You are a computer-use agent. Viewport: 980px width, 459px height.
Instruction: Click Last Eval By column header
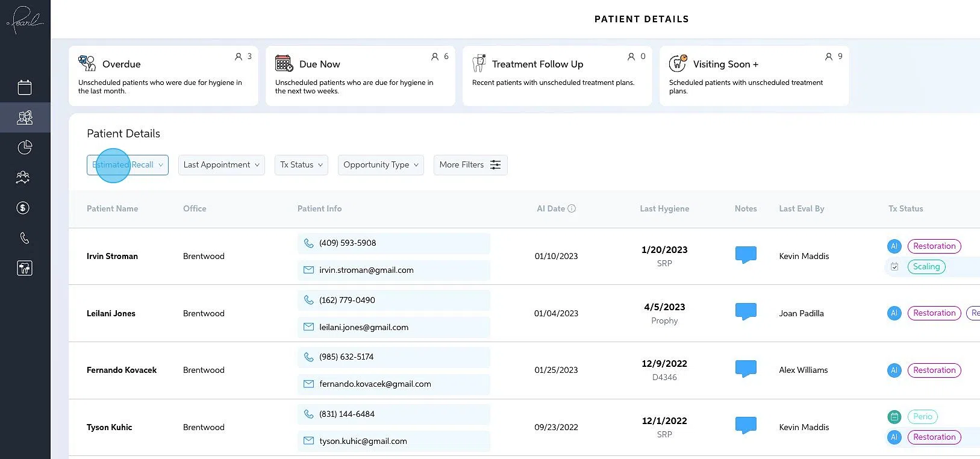tap(802, 209)
